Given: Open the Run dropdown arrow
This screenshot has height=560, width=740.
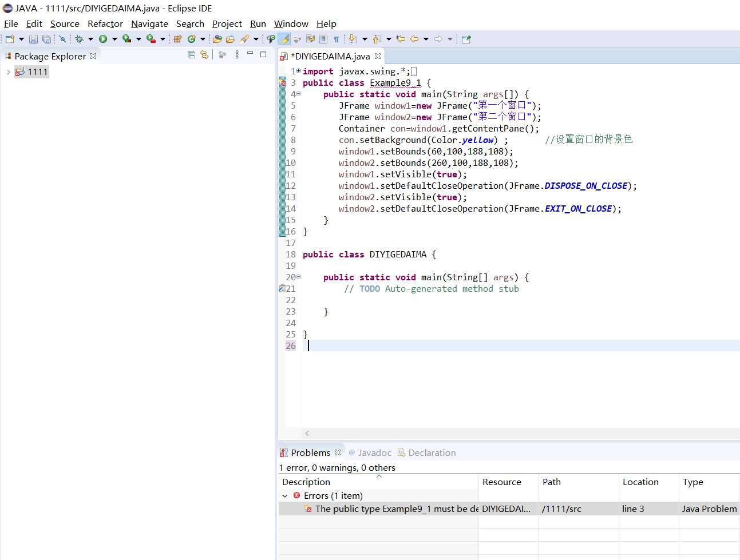Looking at the screenshot, I should coord(114,39).
